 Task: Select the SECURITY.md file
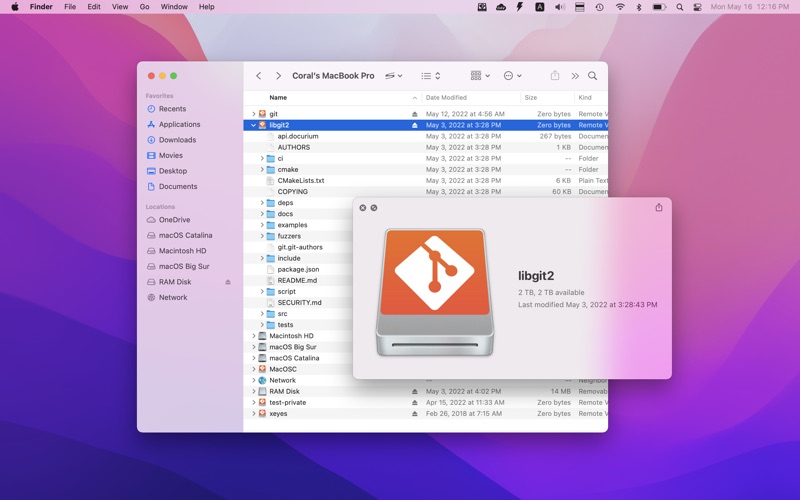click(298, 303)
